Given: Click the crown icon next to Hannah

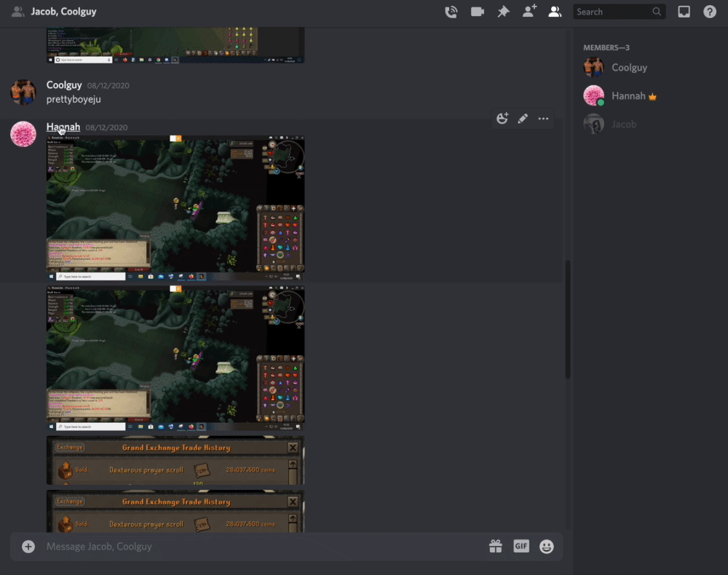Looking at the screenshot, I should [x=653, y=97].
